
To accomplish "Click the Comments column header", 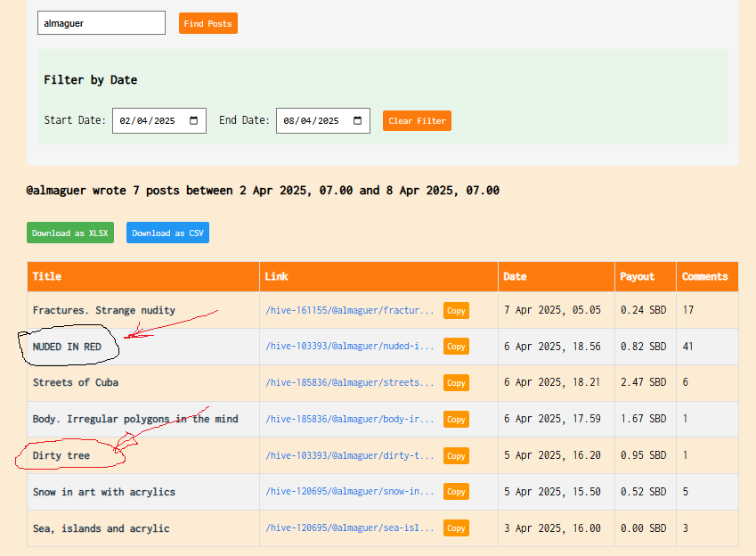I will point(707,276).
